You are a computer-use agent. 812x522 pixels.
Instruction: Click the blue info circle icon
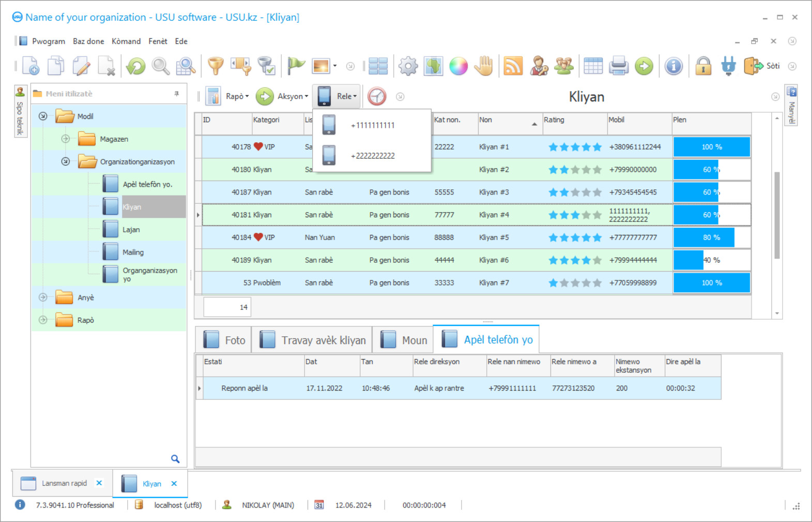(673, 66)
